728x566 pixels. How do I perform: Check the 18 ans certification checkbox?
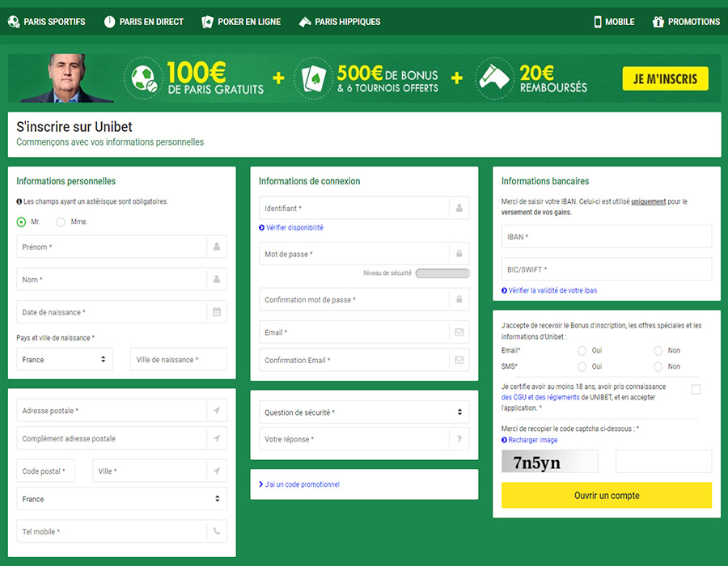pyautogui.click(x=696, y=390)
